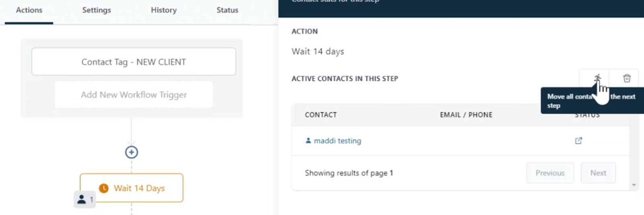Click the CONTACT column header
The image size is (644, 215).
[321, 115]
